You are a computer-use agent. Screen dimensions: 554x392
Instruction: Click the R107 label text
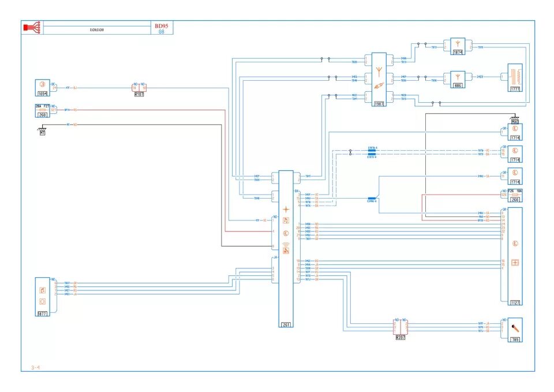click(139, 94)
